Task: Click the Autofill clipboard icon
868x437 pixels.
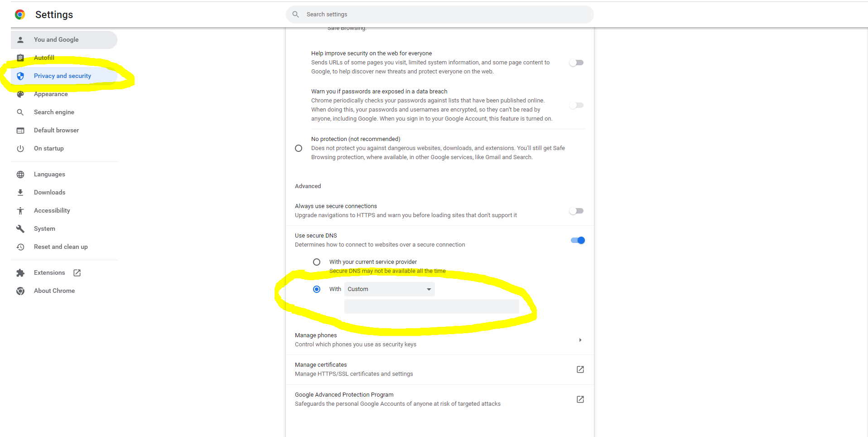Action: [20, 58]
